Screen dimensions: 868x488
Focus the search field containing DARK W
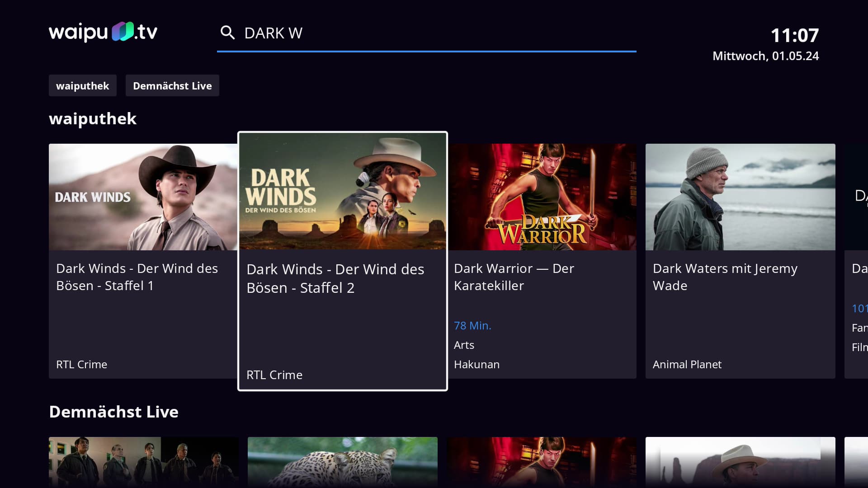(426, 33)
